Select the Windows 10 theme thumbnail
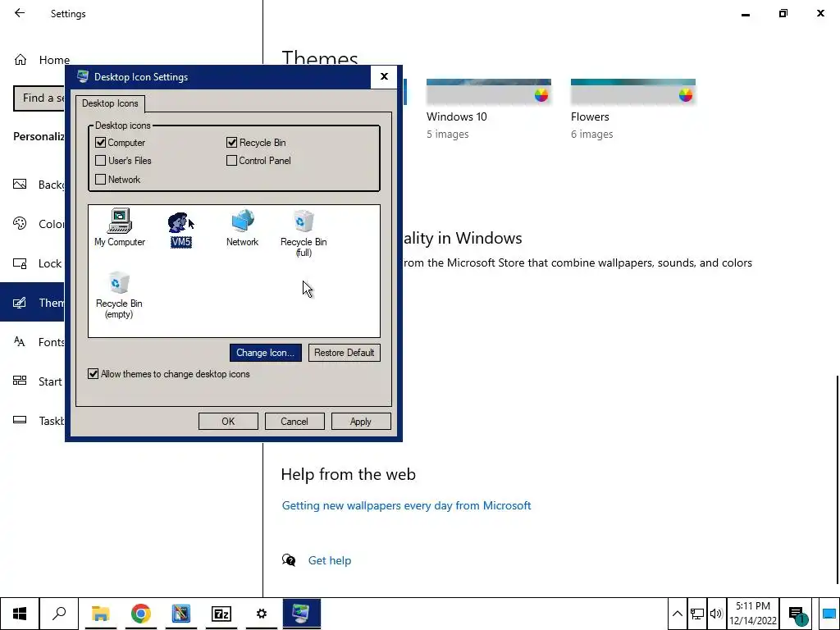The height and width of the screenshot is (630, 840). coord(489,92)
